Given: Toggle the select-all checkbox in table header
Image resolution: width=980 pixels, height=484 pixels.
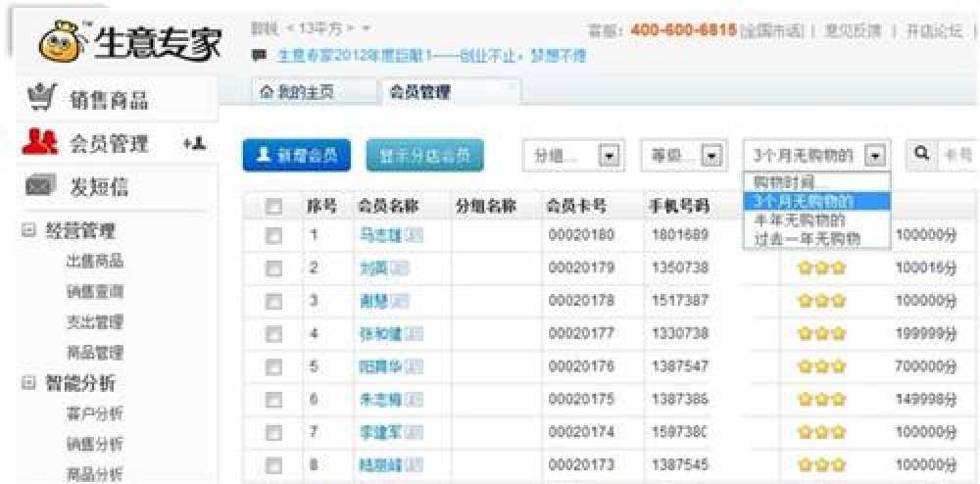Looking at the screenshot, I should coord(273,206).
